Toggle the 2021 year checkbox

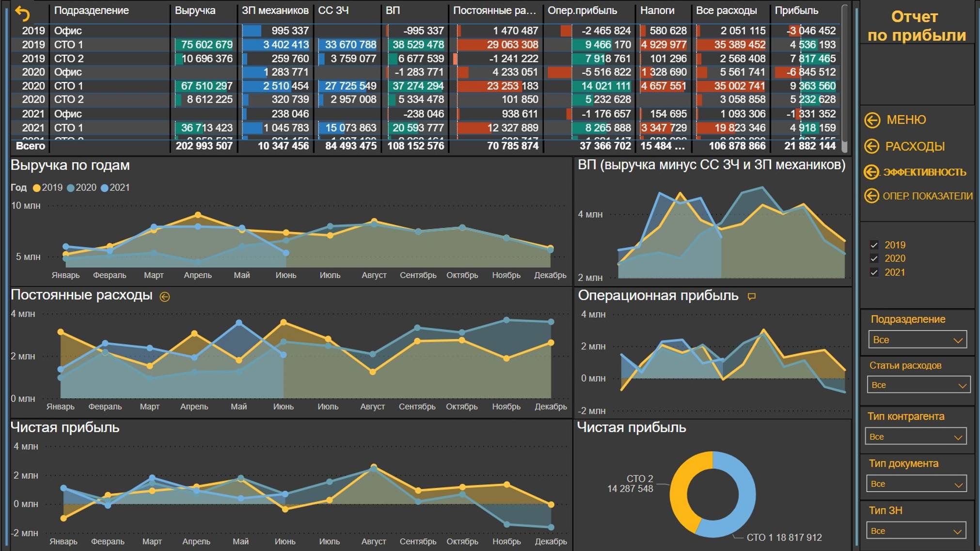(x=875, y=272)
